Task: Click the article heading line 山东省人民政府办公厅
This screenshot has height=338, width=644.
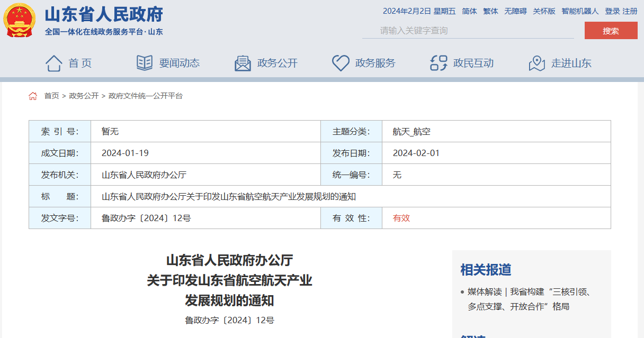Action: (x=229, y=260)
